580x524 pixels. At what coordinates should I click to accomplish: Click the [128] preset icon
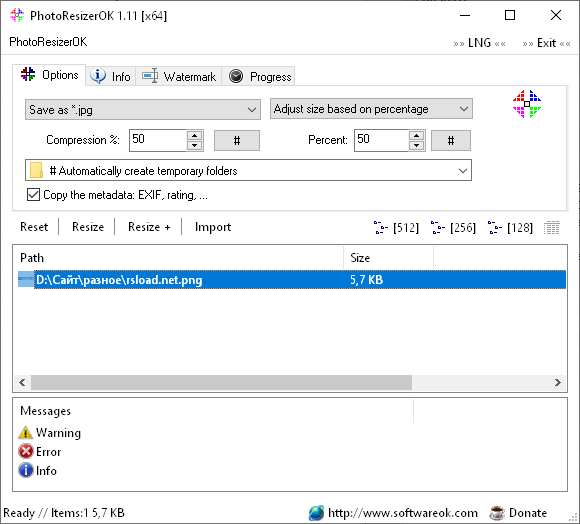[495, 227]
